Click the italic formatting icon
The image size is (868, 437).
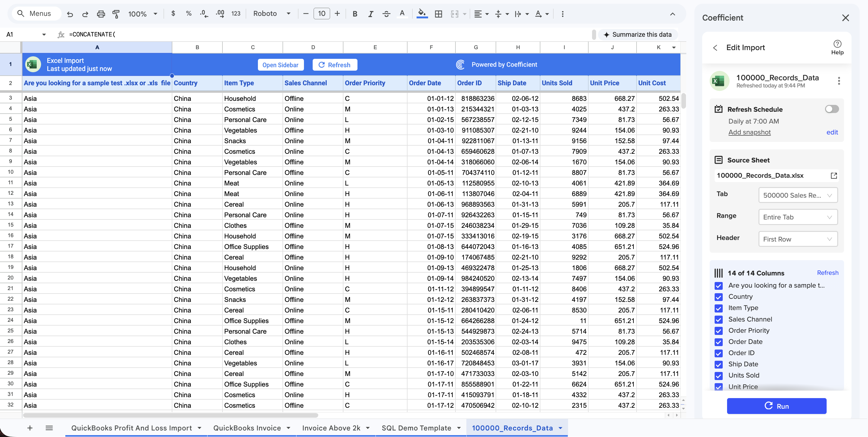point(371,14)
